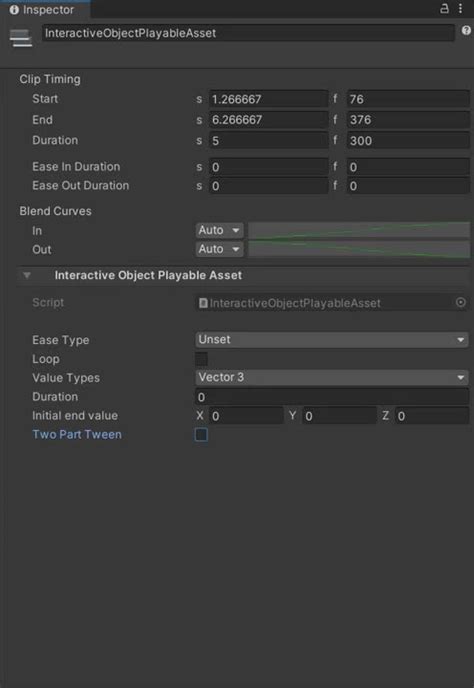Screen dimensions: 474x688
Task: Click the script file icon in Script field
Action: [203, 303]
